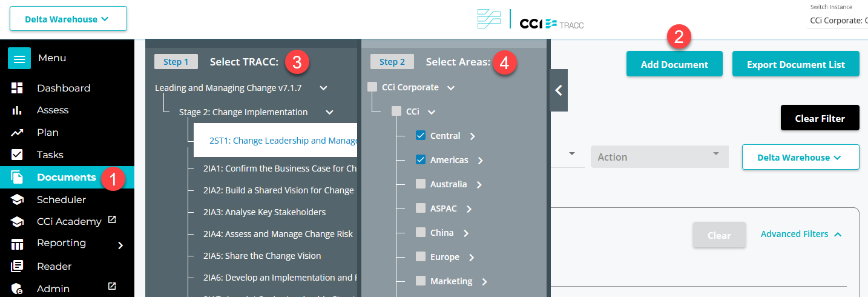Open the Documents menu item

point(66,177)
